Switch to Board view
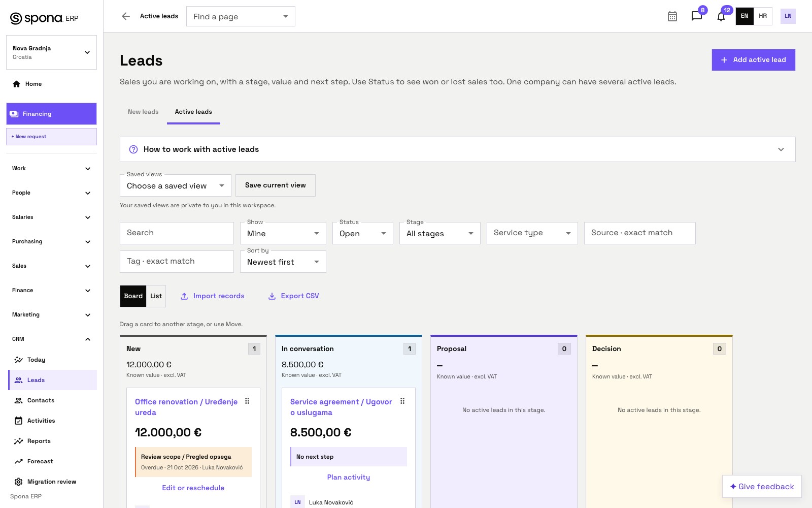Screen dimensions: 812x508 (x=133, y=296)
